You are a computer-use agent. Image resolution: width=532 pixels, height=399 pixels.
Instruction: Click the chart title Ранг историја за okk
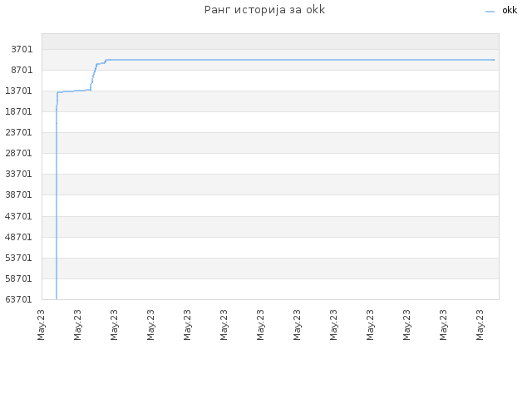(x=264, y=10)
